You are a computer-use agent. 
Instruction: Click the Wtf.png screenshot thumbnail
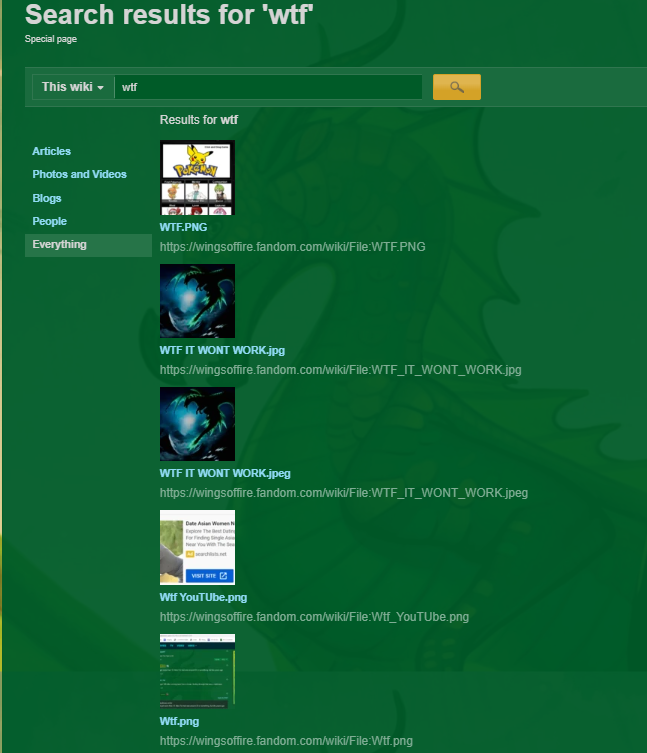click(197, 670)
